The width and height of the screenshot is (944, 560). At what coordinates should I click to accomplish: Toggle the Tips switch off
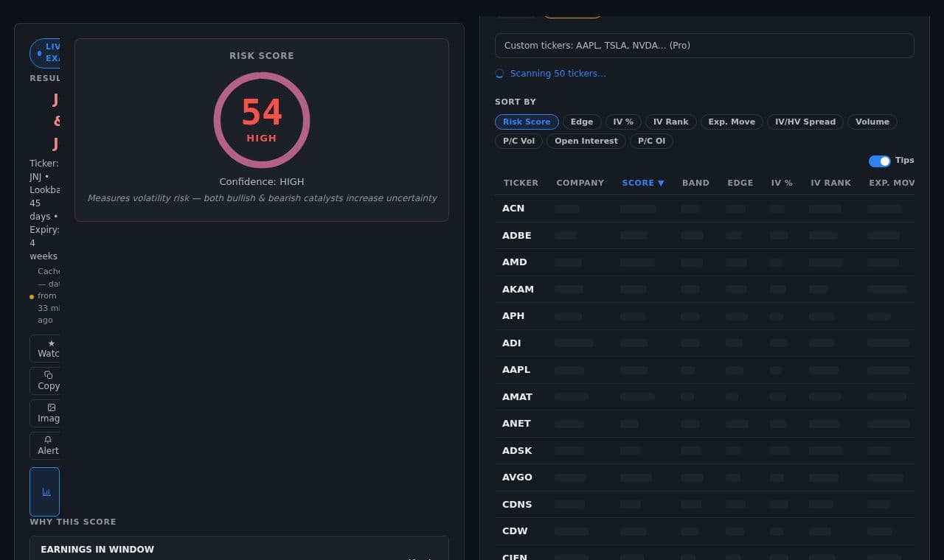click(x=879, y=161)
